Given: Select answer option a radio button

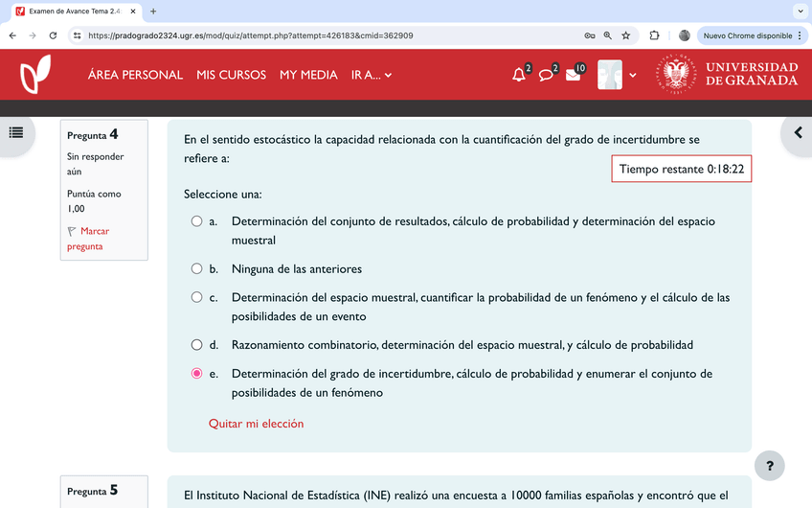Looking at the screenshot, I should click(196, 221).
